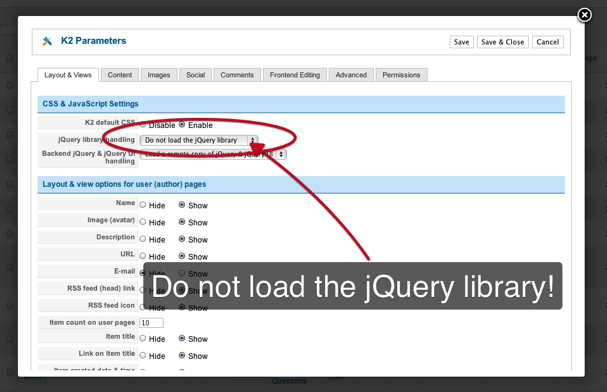Select Hide for URL

143,256
